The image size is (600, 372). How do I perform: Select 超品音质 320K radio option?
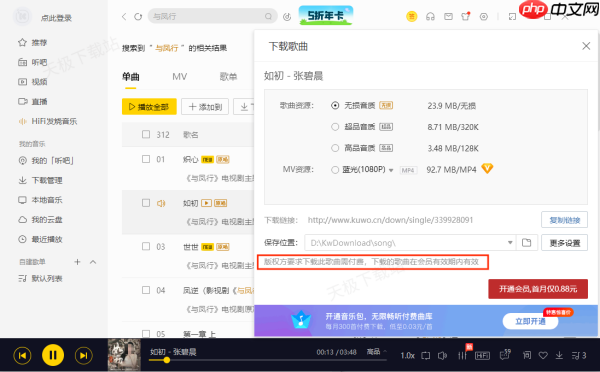335,127
